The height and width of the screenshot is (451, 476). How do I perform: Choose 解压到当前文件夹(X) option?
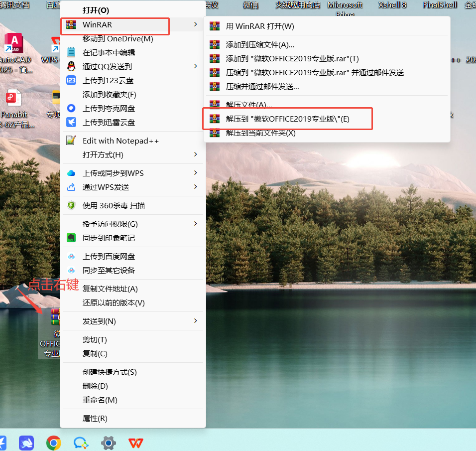click(260, 133)
